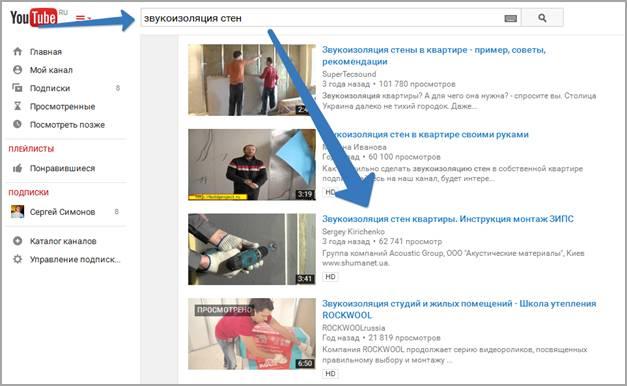Open Подписки subscriptions icon
Screen dimensions: 627x386
[18, 88]
